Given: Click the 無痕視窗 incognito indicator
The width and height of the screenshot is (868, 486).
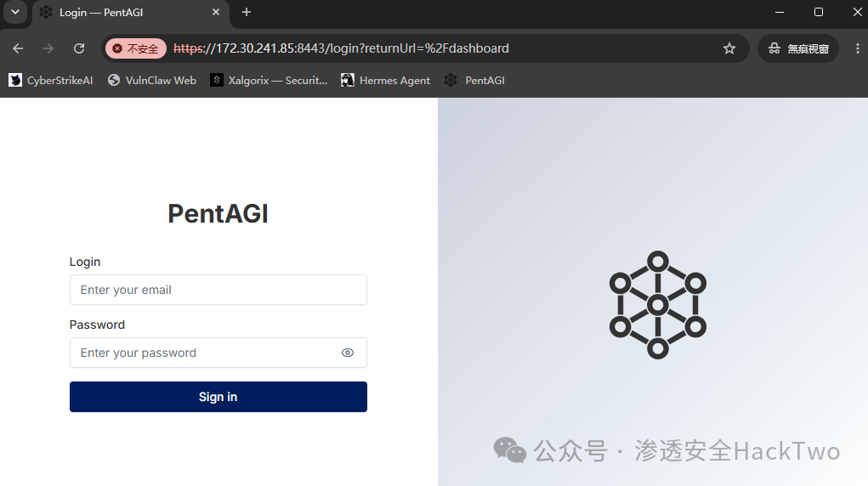Looking at the screenshot, I should tap(797, 48).
